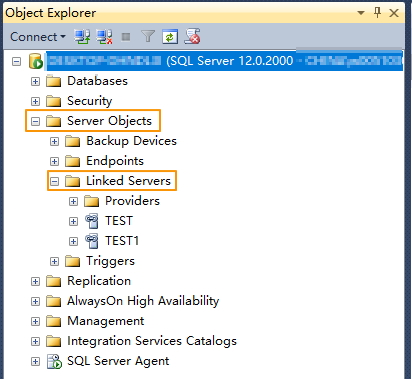The width and height of the screenshot is (412, 379).
Task: Collapse the Linked Servers node
Action: pyautogui.click(x=54, y=181)
